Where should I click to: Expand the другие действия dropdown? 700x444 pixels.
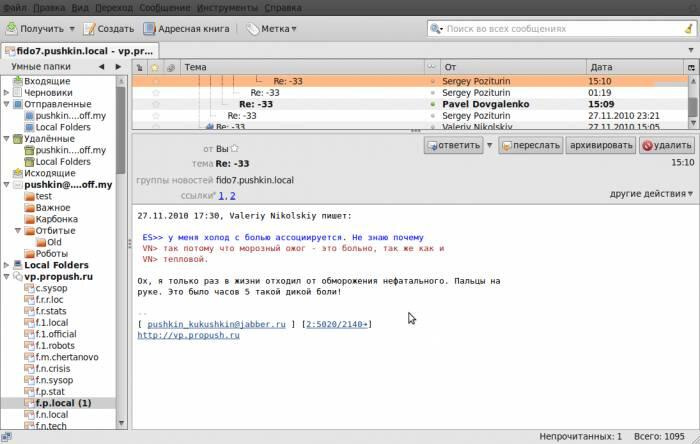pos(651,193)
